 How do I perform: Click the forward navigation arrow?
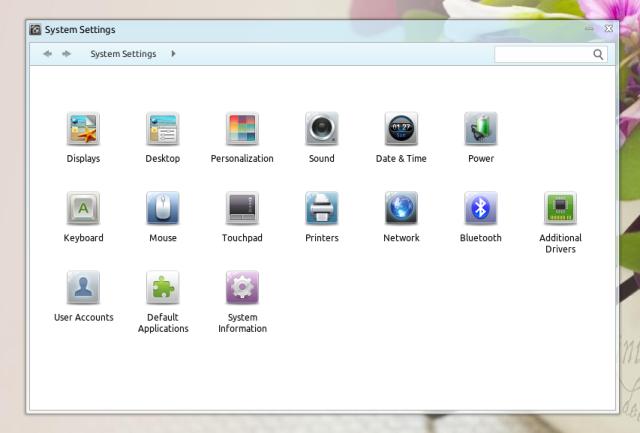[66, 54]
